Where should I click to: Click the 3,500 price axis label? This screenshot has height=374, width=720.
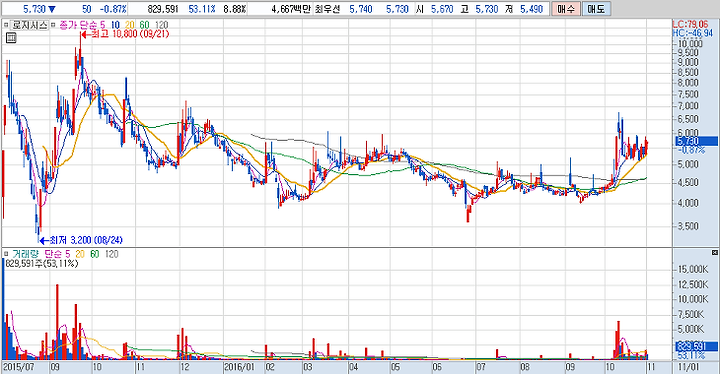[x=687, y=226]
